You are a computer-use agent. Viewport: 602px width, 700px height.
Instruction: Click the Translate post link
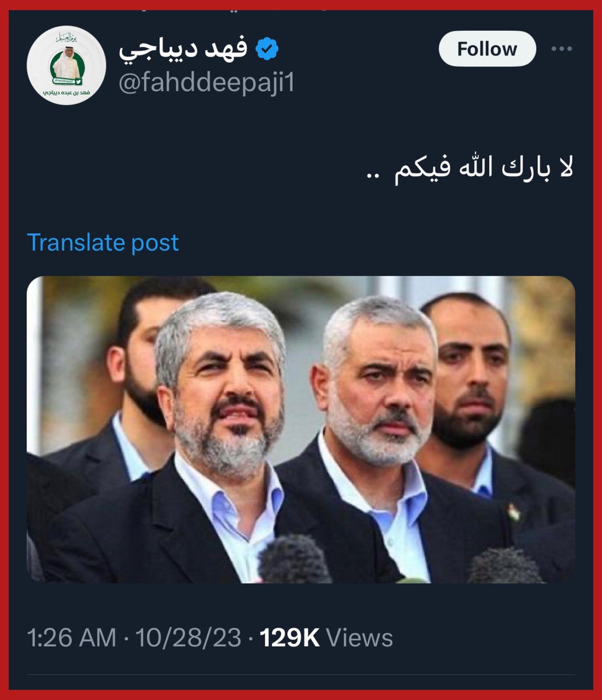[103, 243]
